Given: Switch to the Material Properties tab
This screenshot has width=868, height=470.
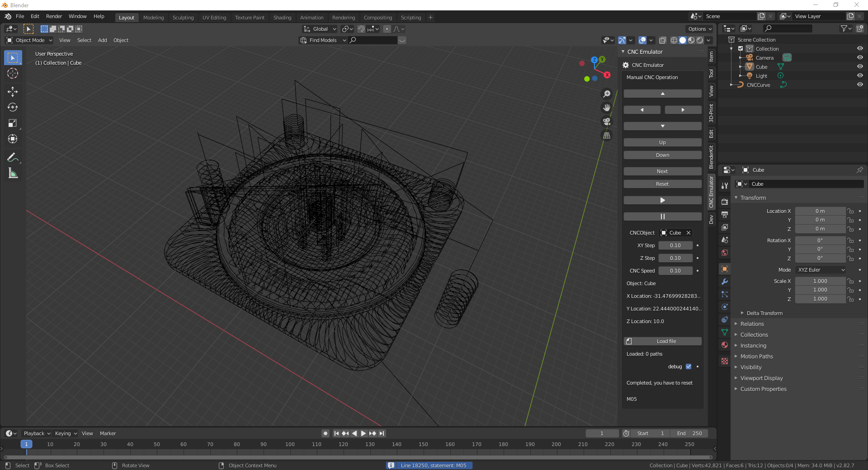Looking at the screenshot, I should (x=725, y=345).
